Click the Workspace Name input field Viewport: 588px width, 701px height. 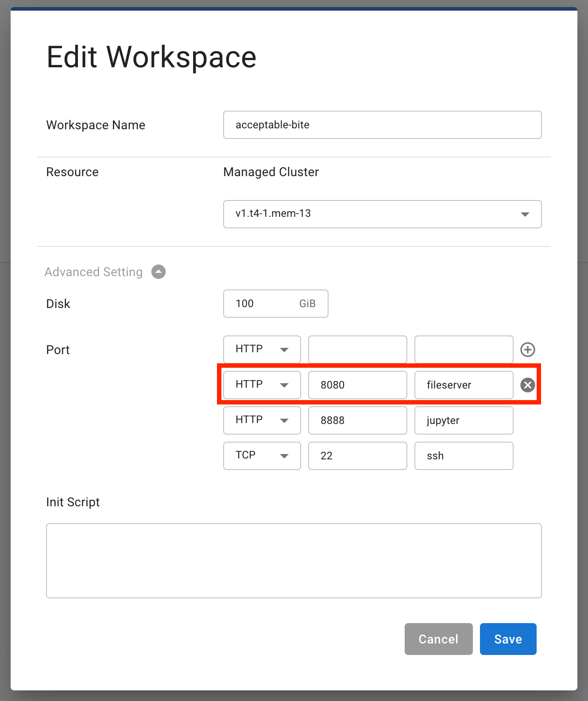point(382,125)
